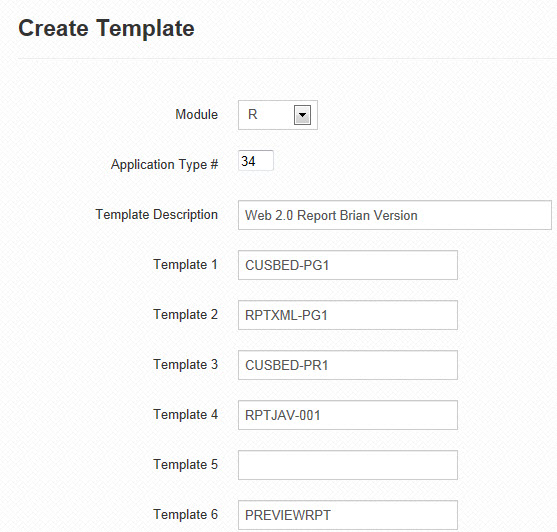Viewport: 557px width, 532px height.
Task: Click the Template 3 label text
Action: pyautogui.click(x=185, y=365)
